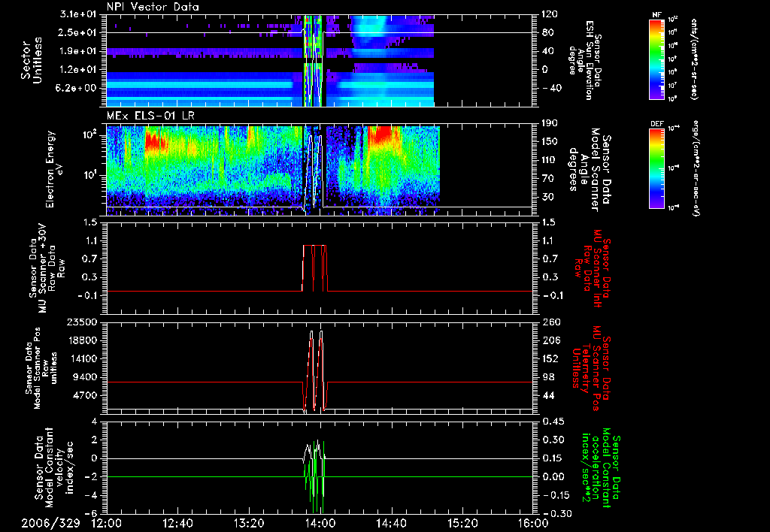Click the NPI Vector Data panel title
Screen dimensions: 770x532
(153, 7)
